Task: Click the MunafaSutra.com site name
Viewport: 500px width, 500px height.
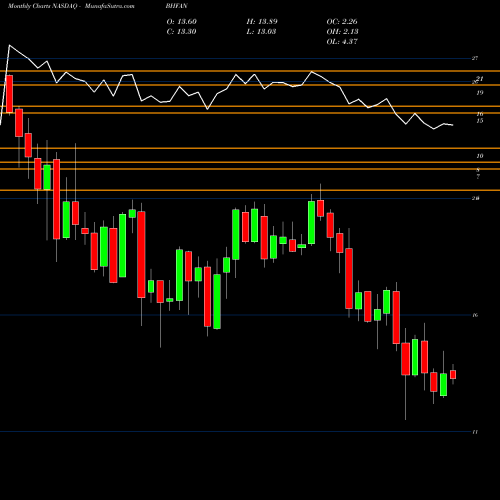Action: pos(110,6)
